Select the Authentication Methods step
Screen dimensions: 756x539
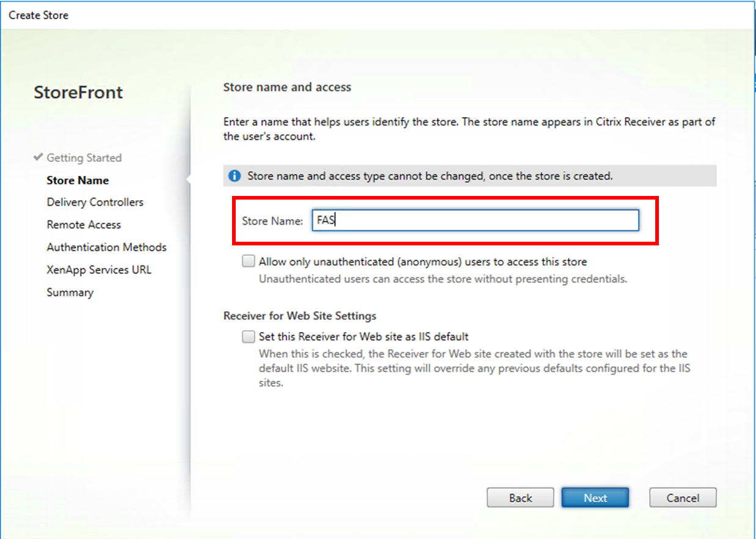(x=107, y=247)
